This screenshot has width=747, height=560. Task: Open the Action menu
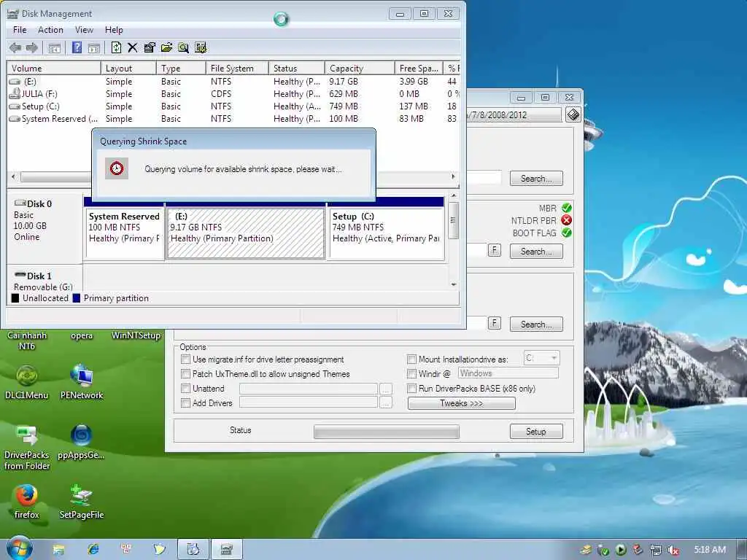point(50,30)
